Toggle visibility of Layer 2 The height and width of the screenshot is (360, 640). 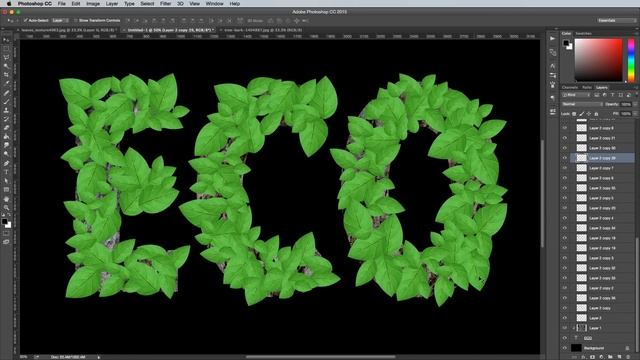coord(564,318)
